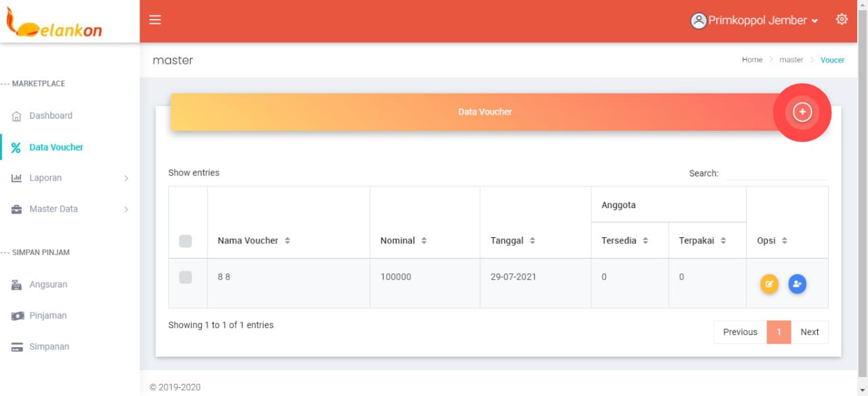Sort by Nama Voucher column arrows
868x396 pixels.
tap(288, 241)
